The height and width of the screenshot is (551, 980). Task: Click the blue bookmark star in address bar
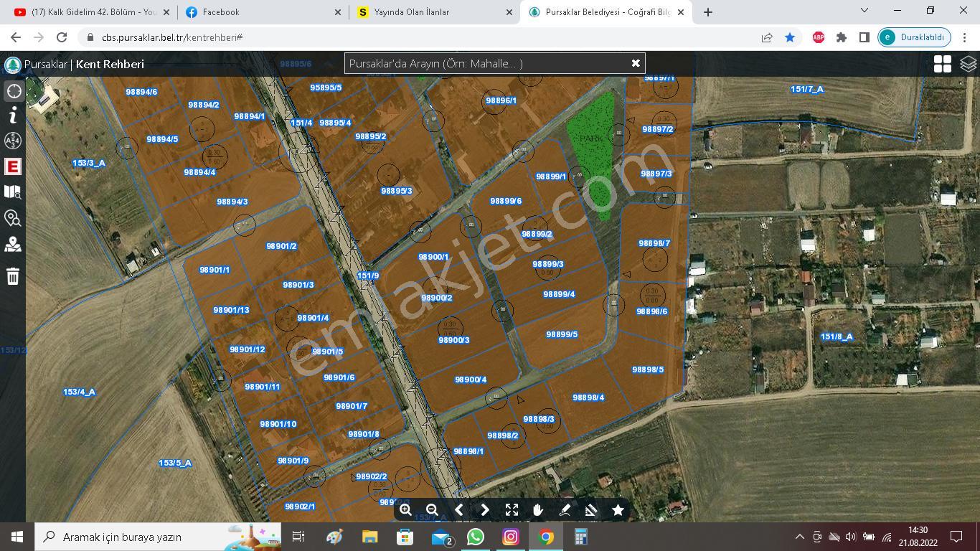[789, 37]
